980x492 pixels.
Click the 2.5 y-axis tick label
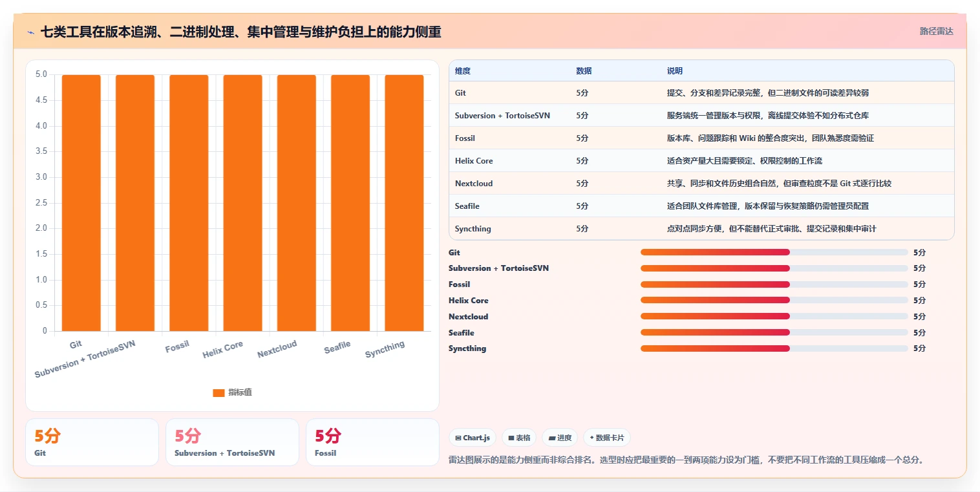(x=41, y=203)
